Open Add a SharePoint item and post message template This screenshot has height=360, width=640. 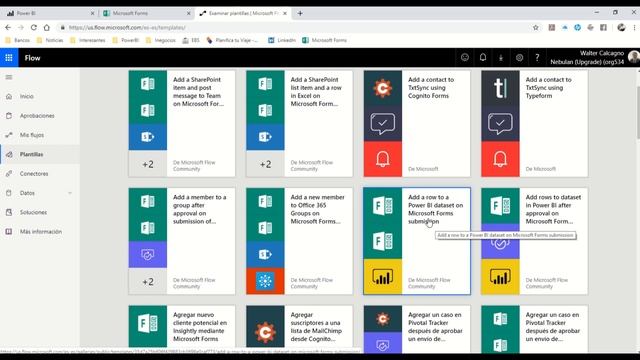click(x=182, y=124)
